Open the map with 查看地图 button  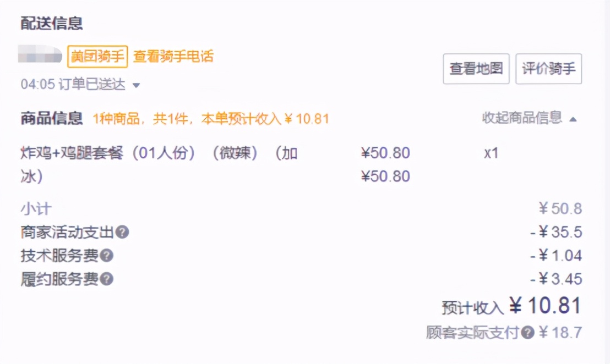pyautogui.click(x=476, y=69)
